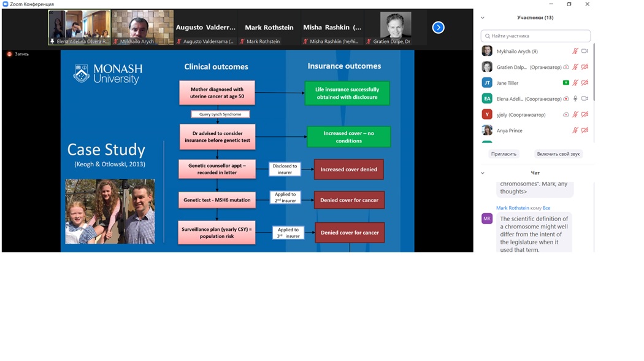Screen dimensions: 644x361
Task: Select Gratien Dalpe video thumbnail
Action: (396, 28)
